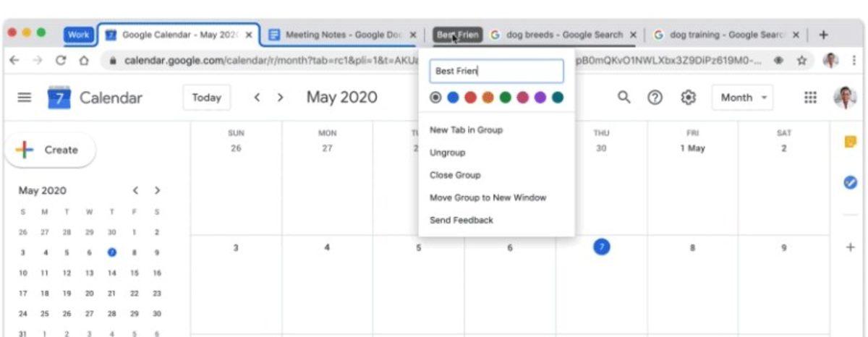Click browser back arrow

(x=14, y=61)
